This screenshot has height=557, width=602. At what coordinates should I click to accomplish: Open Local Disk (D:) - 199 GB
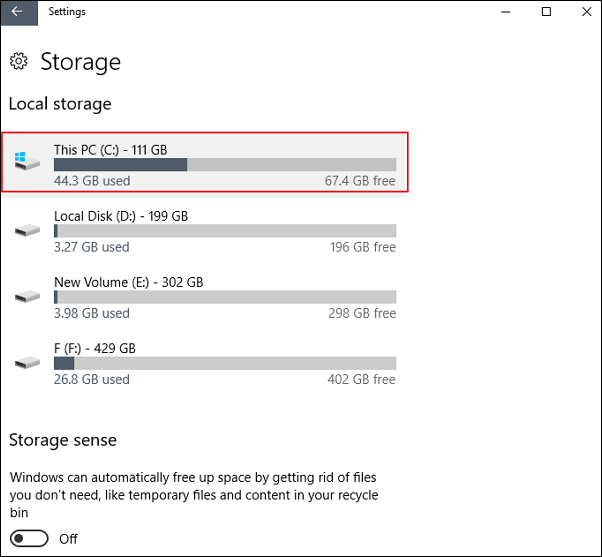[205, 231]
